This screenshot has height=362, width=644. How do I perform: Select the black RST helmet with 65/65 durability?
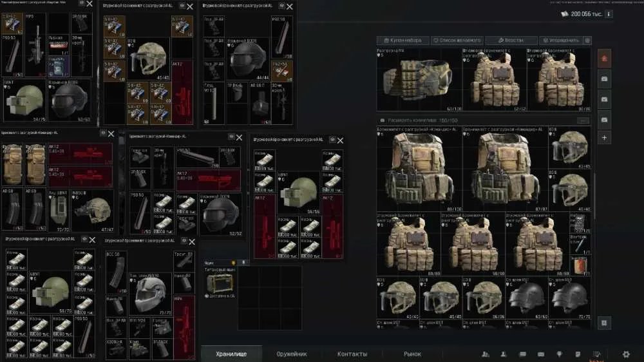click(x=526, y=298)
